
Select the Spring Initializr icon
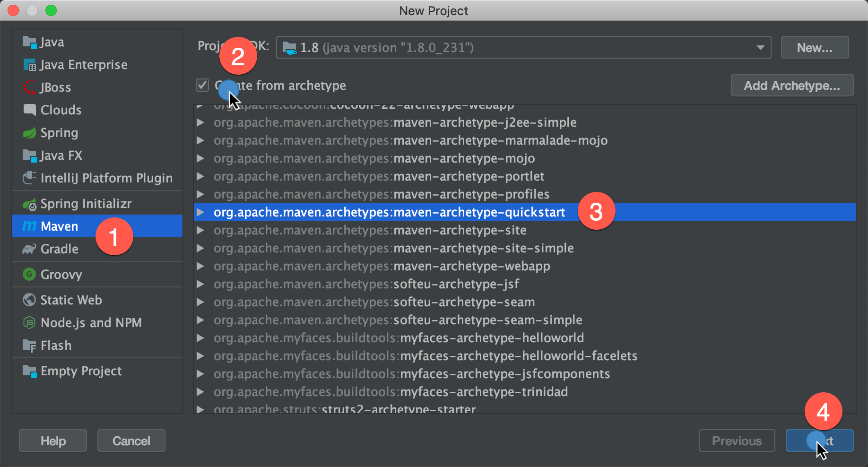coord(29,204)
